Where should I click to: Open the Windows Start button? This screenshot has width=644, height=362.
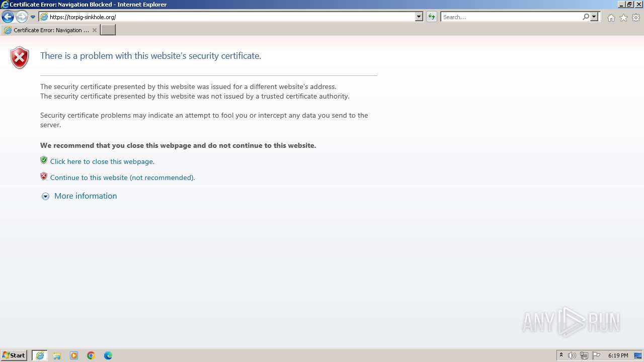(14, 355)
